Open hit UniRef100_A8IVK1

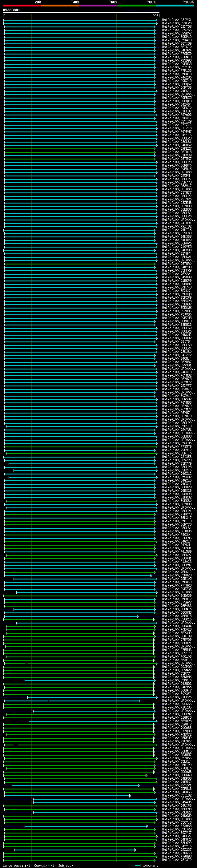tap(176, 20)
